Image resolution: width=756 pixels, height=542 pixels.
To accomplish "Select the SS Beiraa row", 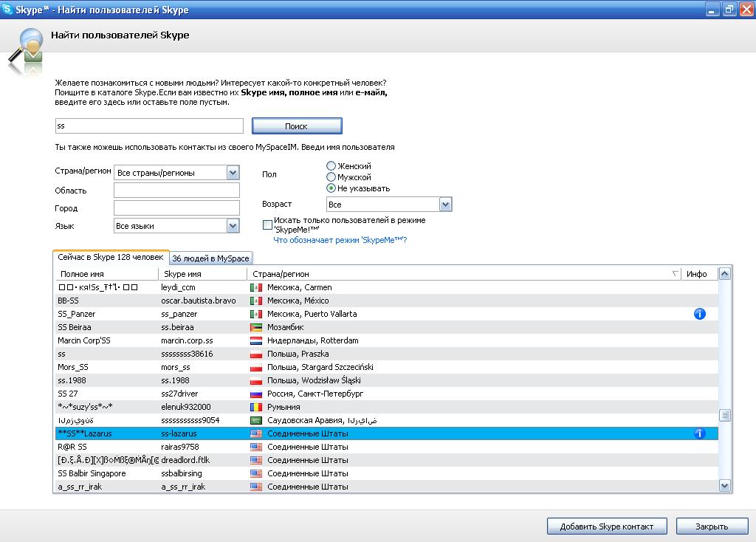I will (387, 327).
